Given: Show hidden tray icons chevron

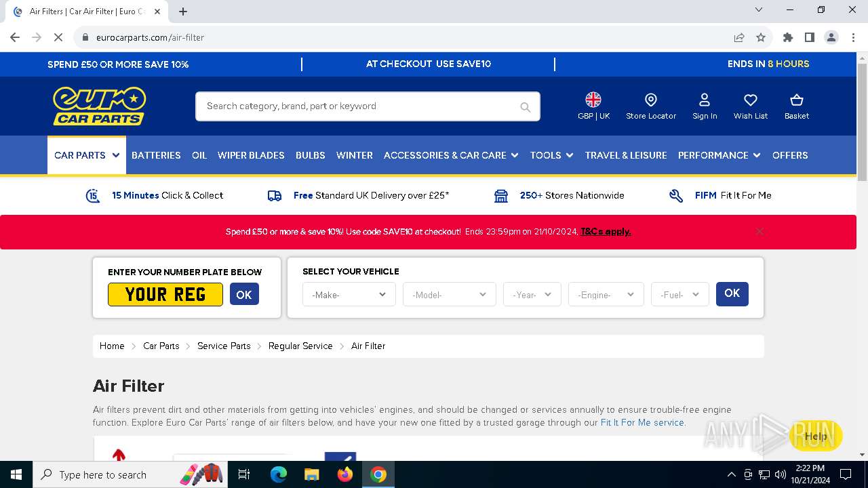Looking at the screenshot, I should 731,474.
